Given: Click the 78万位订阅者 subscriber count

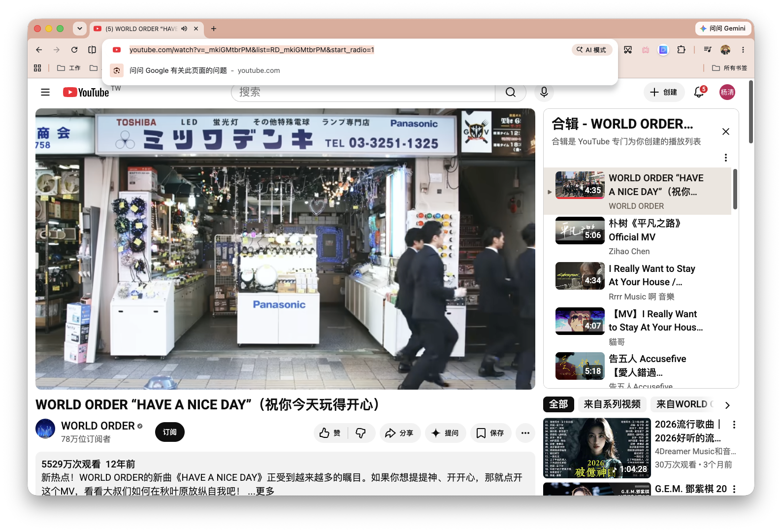Looking at the screenshot, I should click(86, 439).
